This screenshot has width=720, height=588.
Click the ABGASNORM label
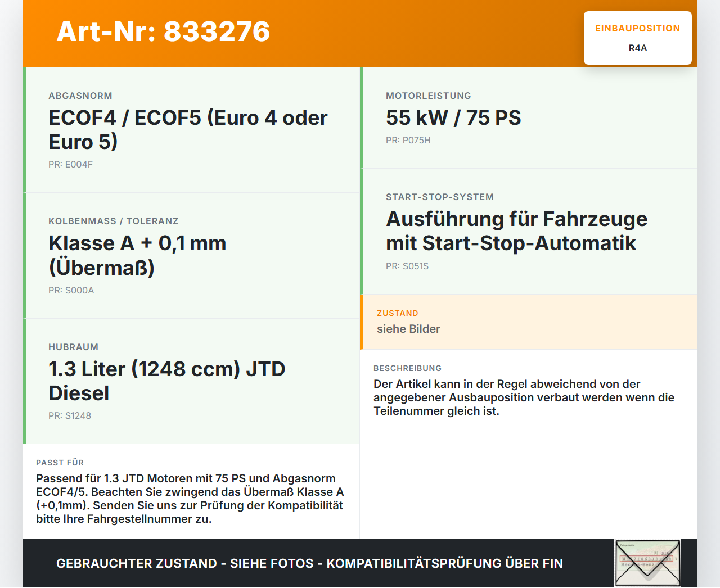pyautogui.click(x=80, y=96)
